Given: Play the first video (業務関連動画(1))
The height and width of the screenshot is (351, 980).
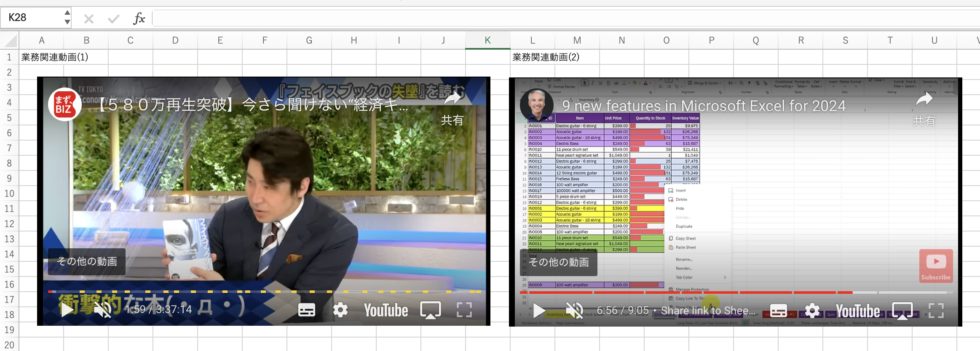Looking at the screenshot, I should tap(67, 310).
